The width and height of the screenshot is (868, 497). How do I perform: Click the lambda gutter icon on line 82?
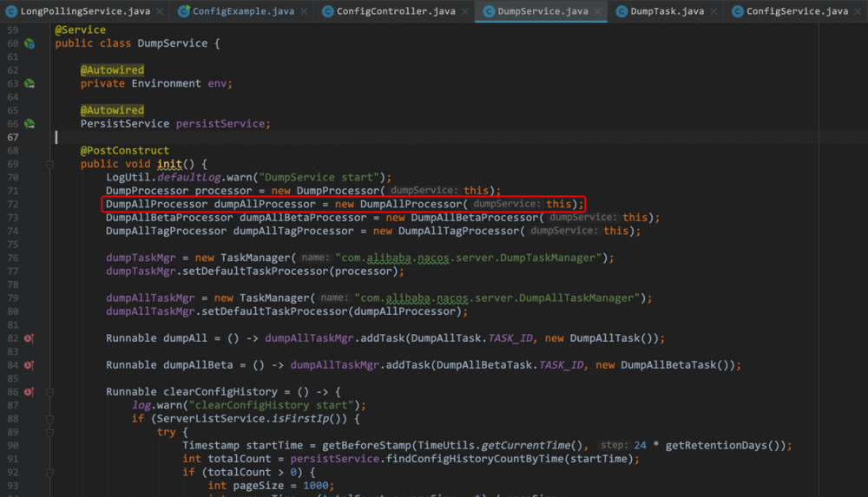[x=30, y=338]
